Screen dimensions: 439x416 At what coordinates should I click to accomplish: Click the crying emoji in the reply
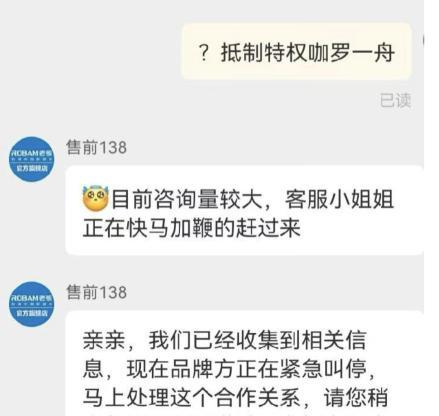click(95, 199)
